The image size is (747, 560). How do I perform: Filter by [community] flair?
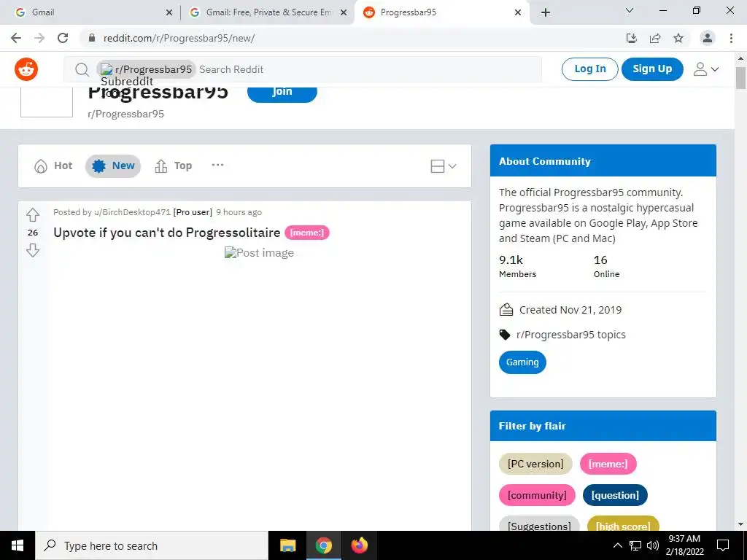click(537, 495)
